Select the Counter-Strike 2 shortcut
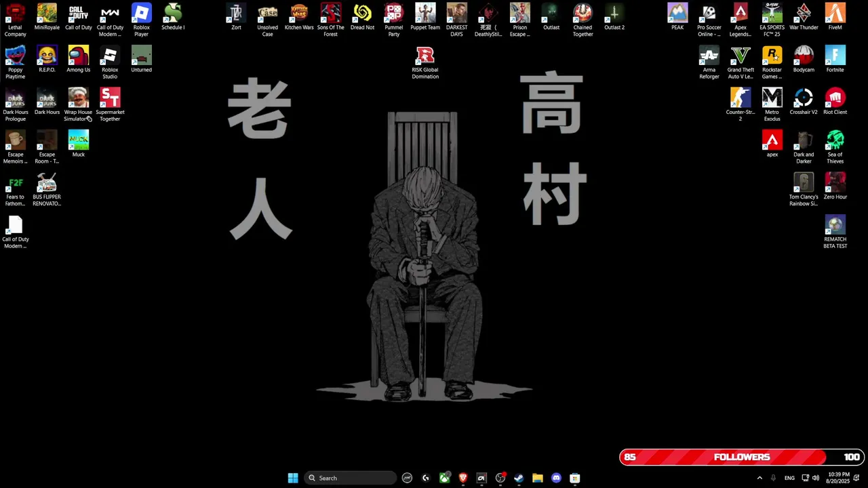868x488 pixels. tap(741, 104)
